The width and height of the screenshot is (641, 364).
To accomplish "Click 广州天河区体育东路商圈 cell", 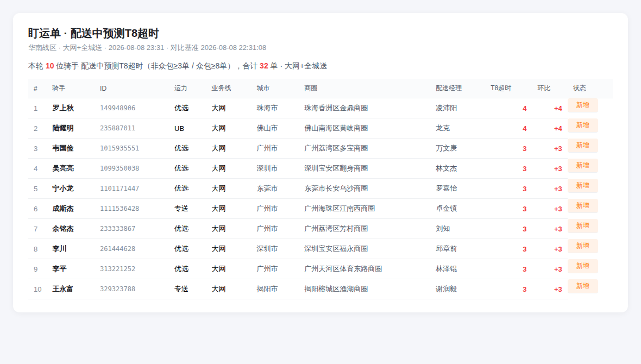I will click(x=343, y=269).
